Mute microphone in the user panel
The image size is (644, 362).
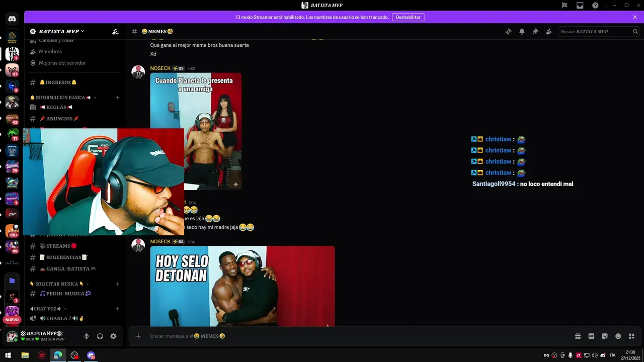[87, 336]
